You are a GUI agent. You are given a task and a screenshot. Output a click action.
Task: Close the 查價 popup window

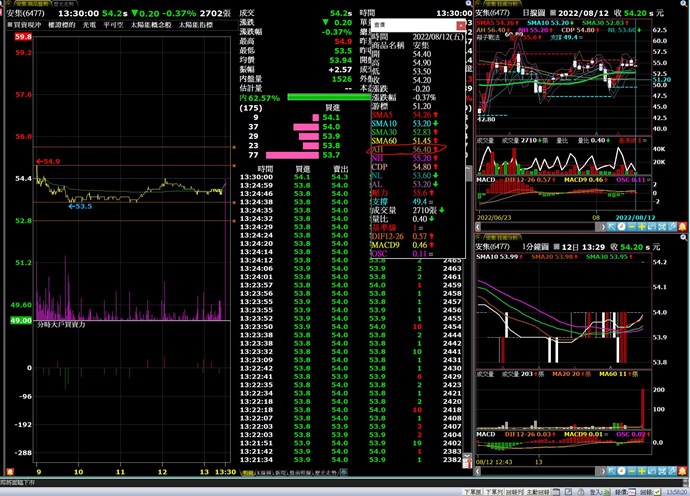point(460,24)
